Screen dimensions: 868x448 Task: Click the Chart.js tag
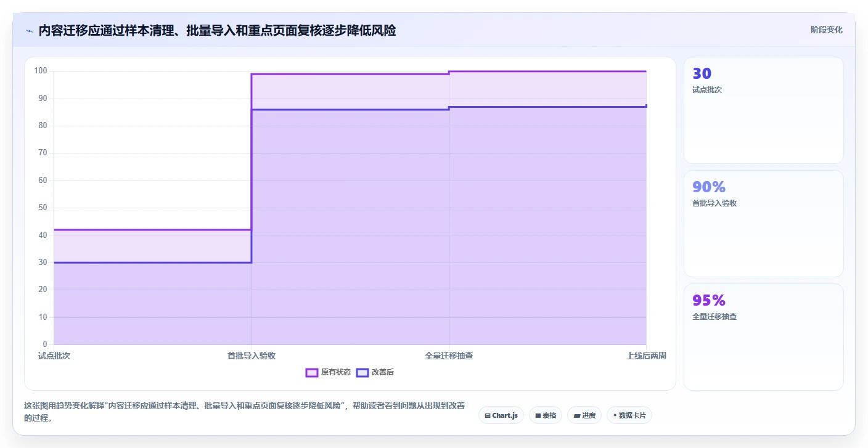tap(501, 415)
